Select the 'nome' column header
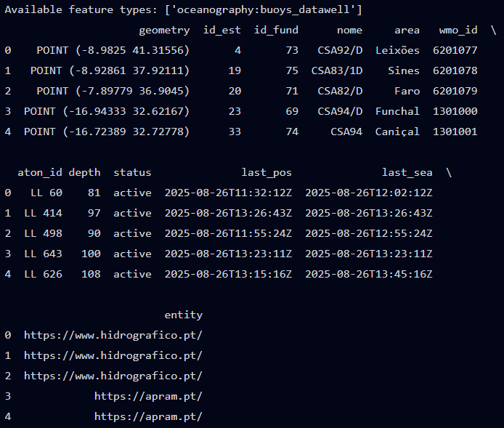Screen dimensions: 504x428 [349, 30]
